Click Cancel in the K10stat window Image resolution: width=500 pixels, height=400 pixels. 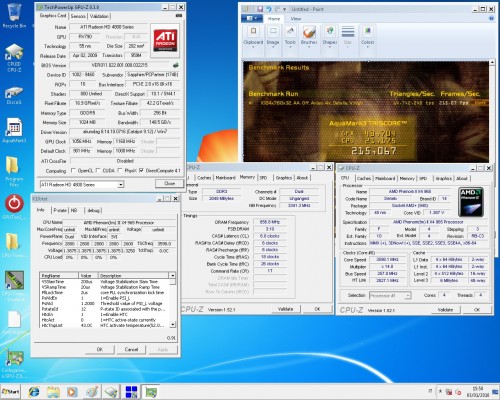click(x=131, y=349)
